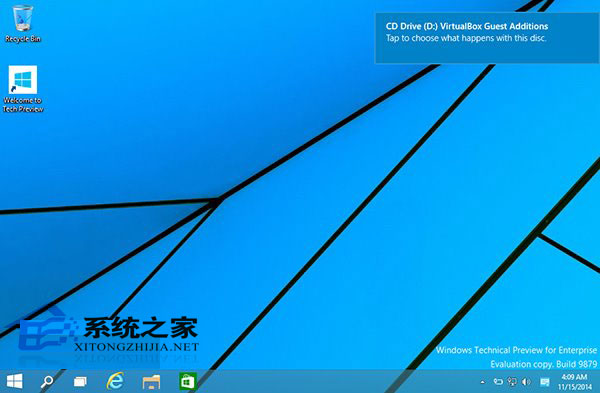The height and width of the screenshot is (393, 600).
Task: Open the notifications tray icon
Action: tap(545, 382)
